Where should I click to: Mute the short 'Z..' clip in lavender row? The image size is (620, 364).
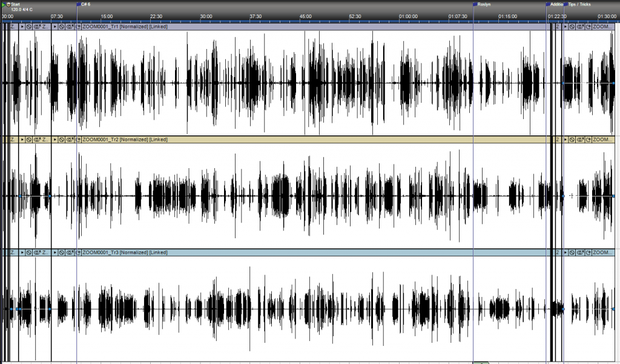29,27
